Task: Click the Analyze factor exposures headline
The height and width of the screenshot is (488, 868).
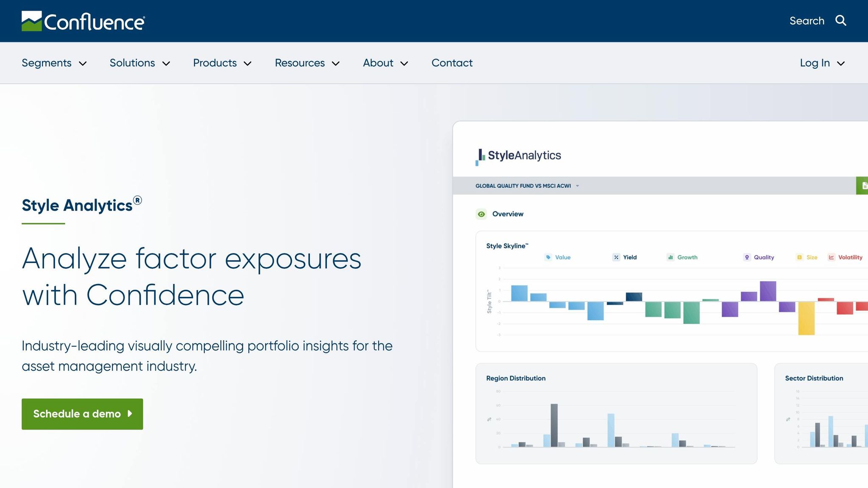Action: 192,277
